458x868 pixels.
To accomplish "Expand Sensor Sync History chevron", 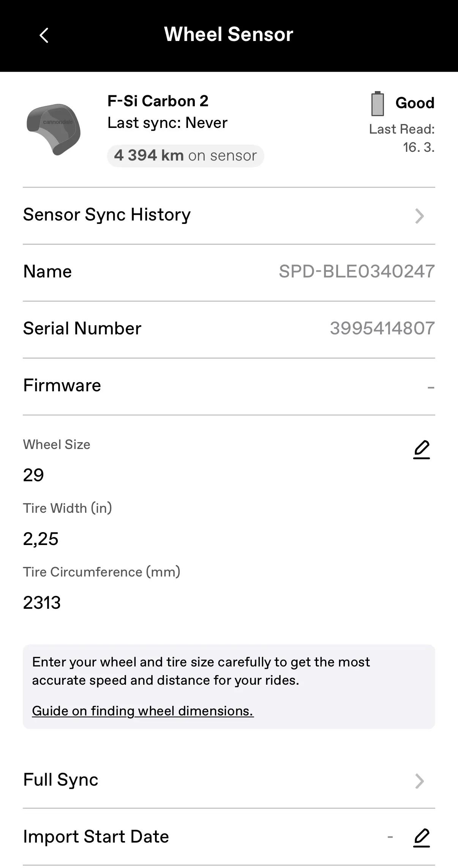I will click(x=419, y=216).
